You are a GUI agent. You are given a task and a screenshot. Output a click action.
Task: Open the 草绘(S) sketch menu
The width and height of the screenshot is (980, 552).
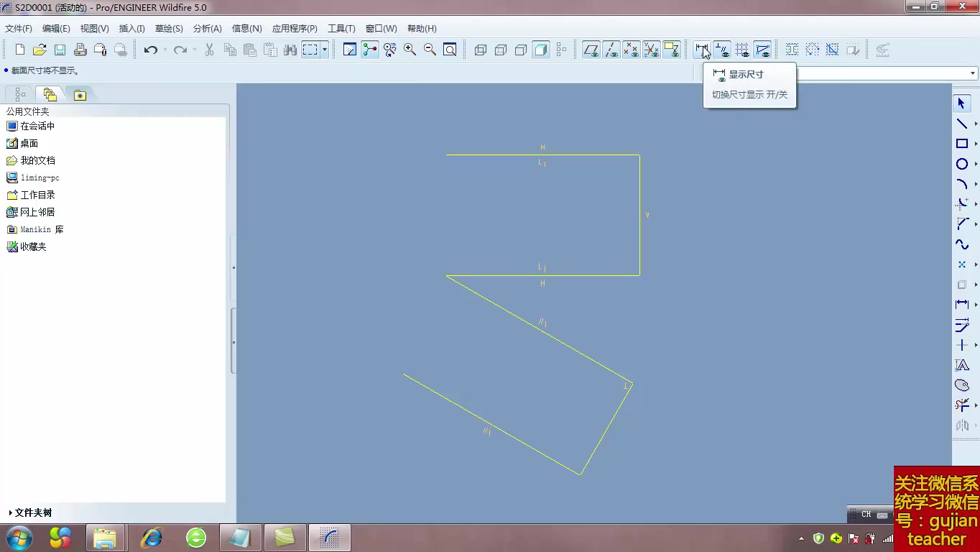click(x=169, y=29)
